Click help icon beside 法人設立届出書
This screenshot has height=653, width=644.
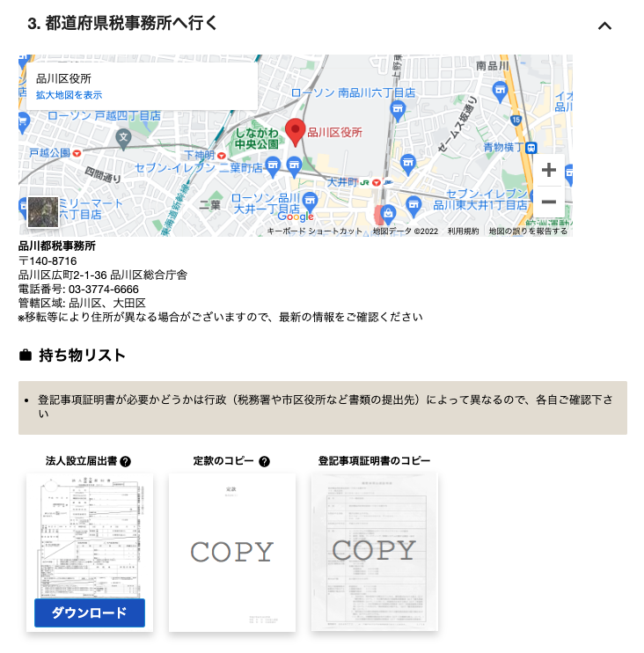pyautogui.click(x=125, y=461)
